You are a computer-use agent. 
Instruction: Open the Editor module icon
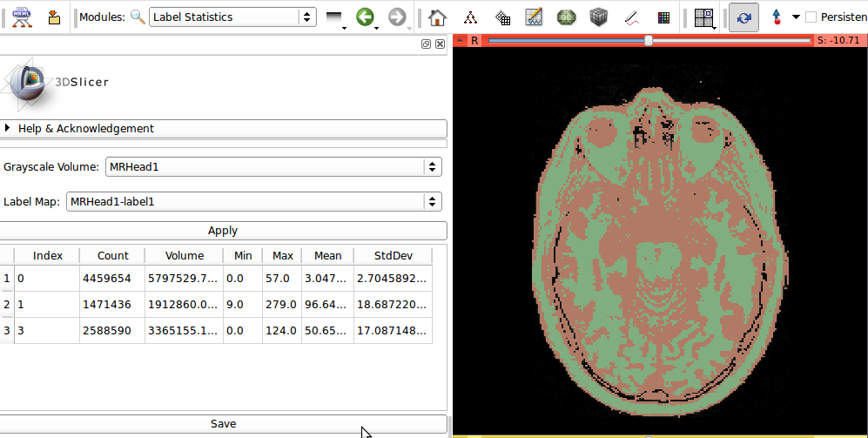pyautogui.click(x=534, y=17)
